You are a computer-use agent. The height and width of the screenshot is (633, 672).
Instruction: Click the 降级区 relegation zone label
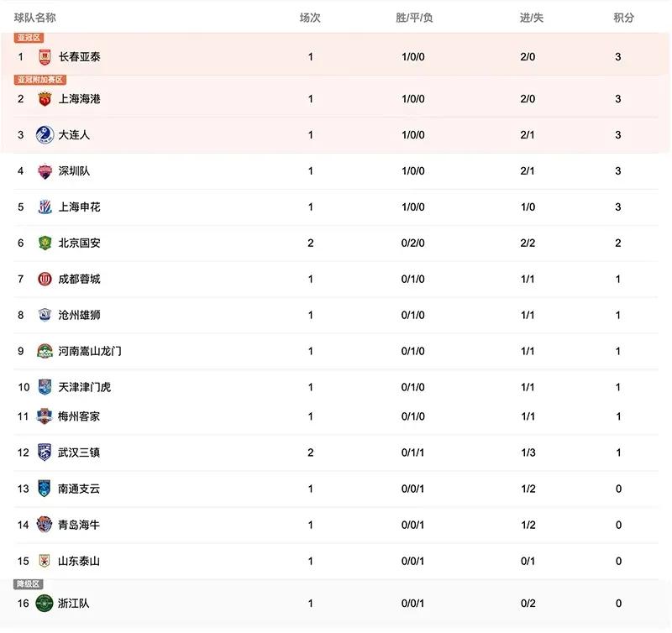point(28,584)
